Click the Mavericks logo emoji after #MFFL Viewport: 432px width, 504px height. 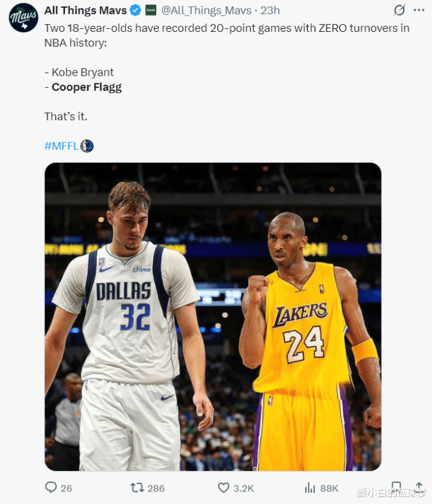pyautogui.click(x=87, y=146)
